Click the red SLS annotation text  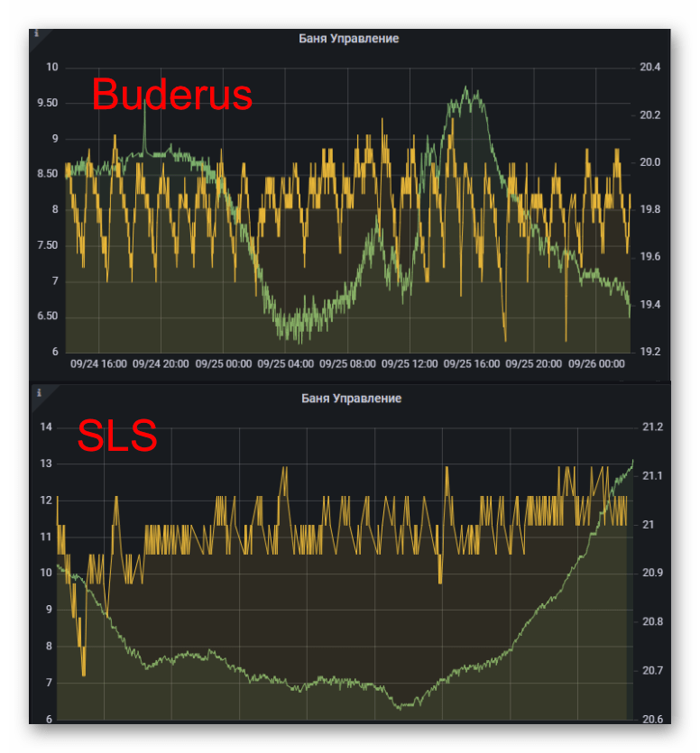(117, 436)
